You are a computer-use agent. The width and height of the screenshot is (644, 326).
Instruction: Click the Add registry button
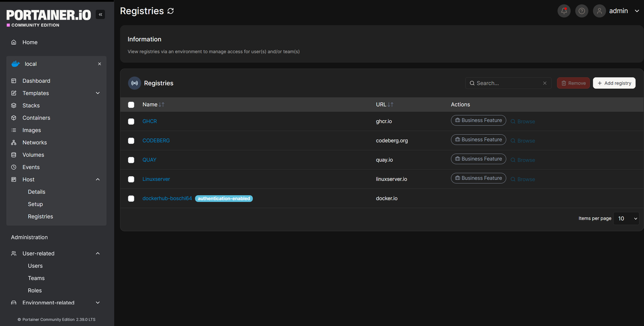pyautogui.click(x=614, y=83)
